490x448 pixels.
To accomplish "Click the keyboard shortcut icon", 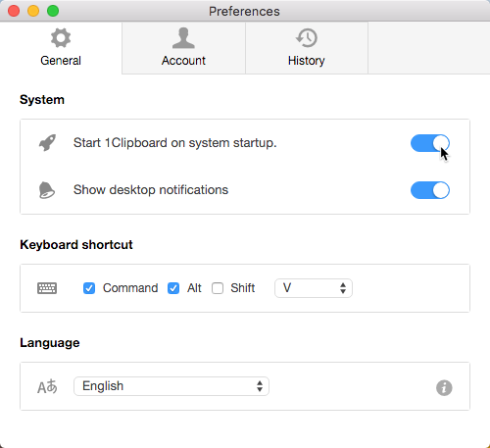I will coord(47,288).
